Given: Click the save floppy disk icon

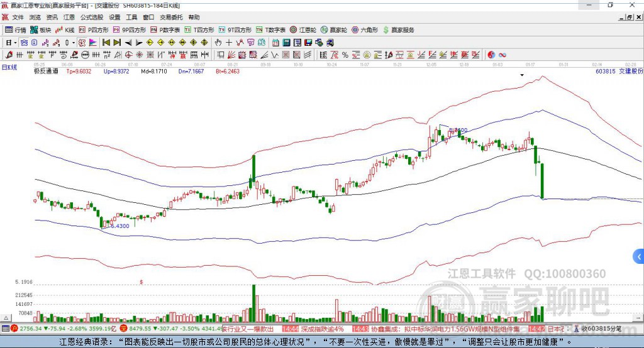Looking at the screenshot, I should click(x=308, y=43).
